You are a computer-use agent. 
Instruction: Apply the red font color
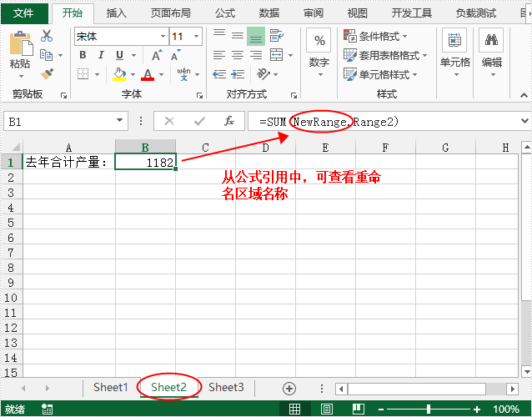click(148, 74)
